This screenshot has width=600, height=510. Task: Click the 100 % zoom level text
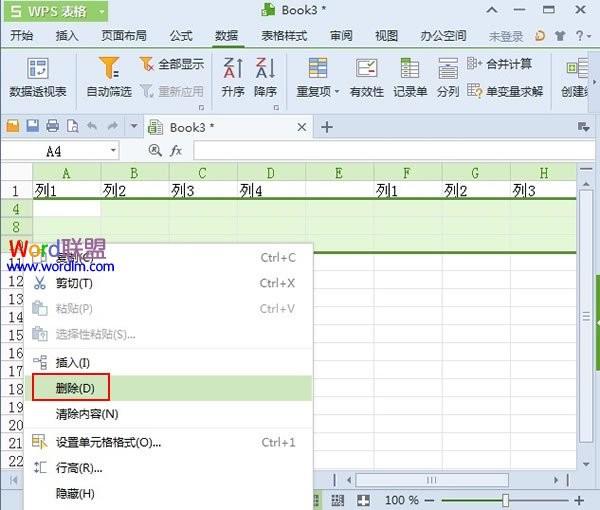401,500
